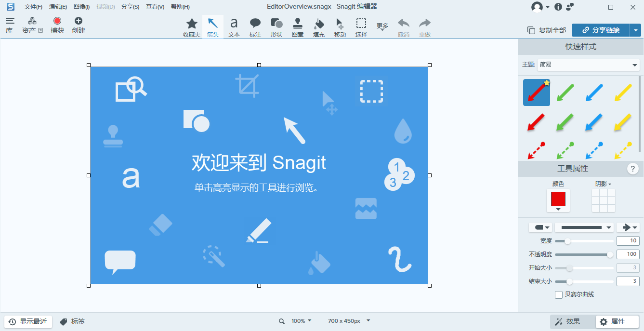The height and width of the screenshot is (331, 644).
Task: Start a new Capture (捕获) with the red button
Action: pyautogui.click(x=57, y=25)
